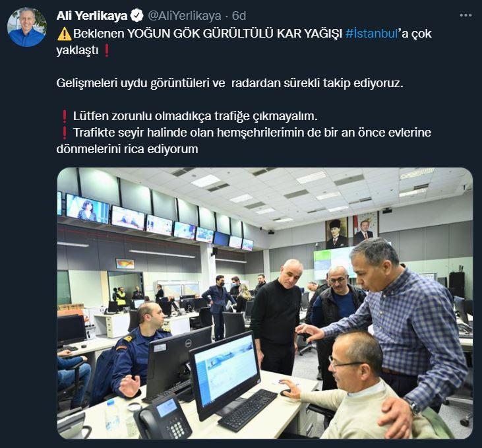Click the row of wall TVs in photo
This screenshot has height=448, width=482.
click(157, 221)
